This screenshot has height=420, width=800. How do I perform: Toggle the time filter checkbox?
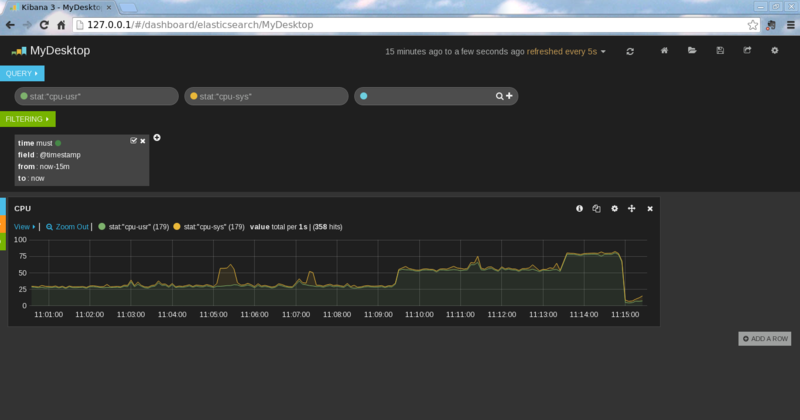click(134, 141)
